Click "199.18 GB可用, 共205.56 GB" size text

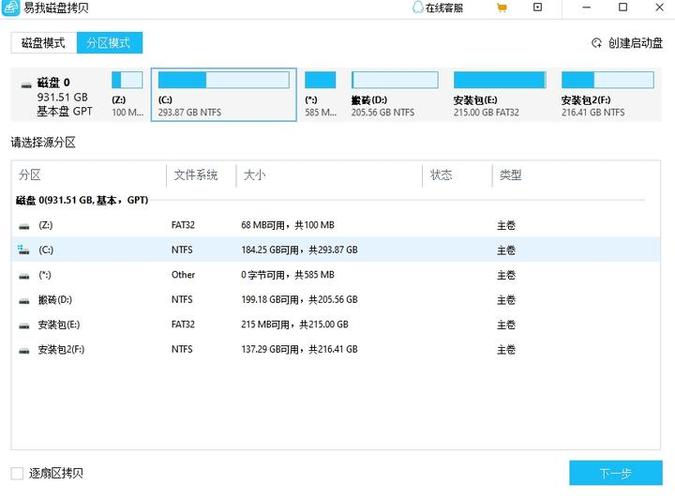click(x=299, y=300)
